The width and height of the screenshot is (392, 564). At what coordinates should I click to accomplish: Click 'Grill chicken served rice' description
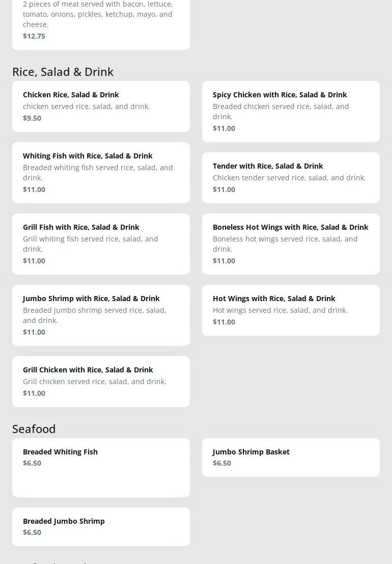(x=95, y=382)
